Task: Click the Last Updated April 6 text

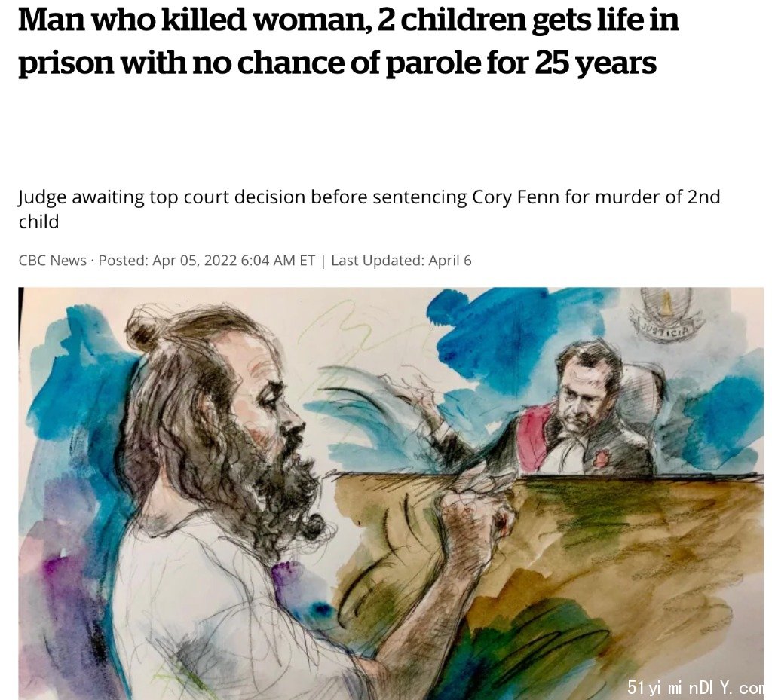Action: tap(401, 260)
